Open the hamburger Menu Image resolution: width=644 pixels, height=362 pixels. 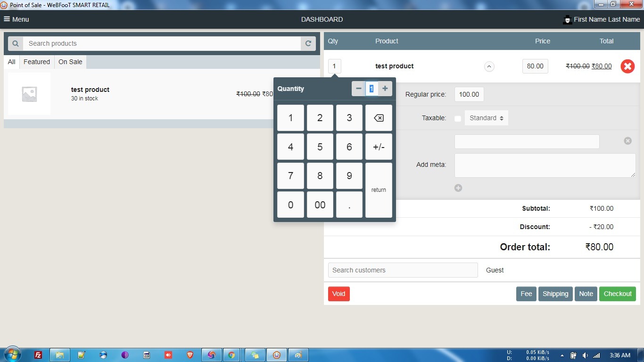pos(17,19)
